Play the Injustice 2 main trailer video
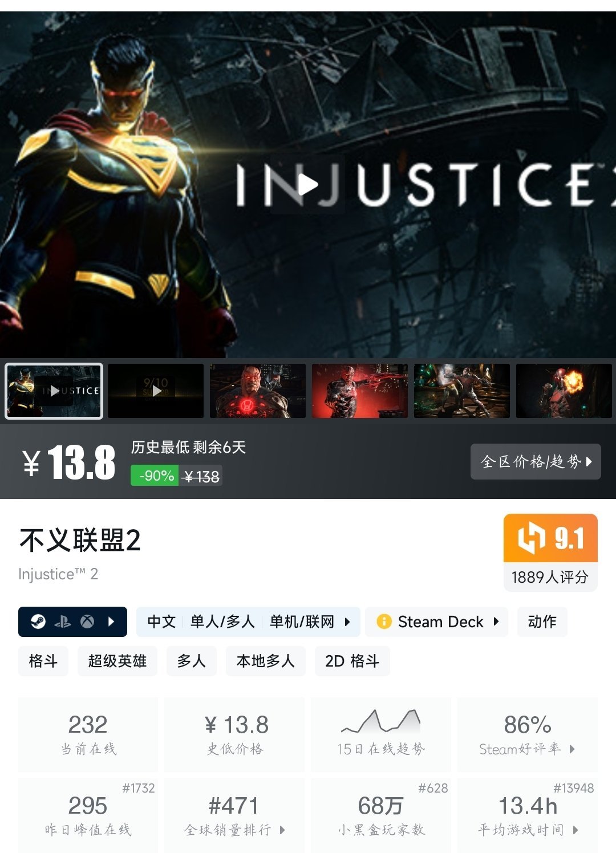 pyautogui.click(x=307, y=184)
